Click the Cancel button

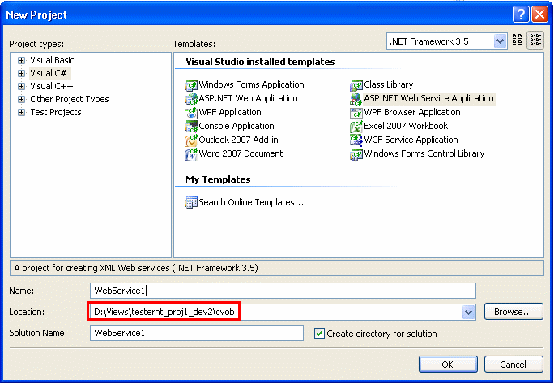tap(513, 364)
